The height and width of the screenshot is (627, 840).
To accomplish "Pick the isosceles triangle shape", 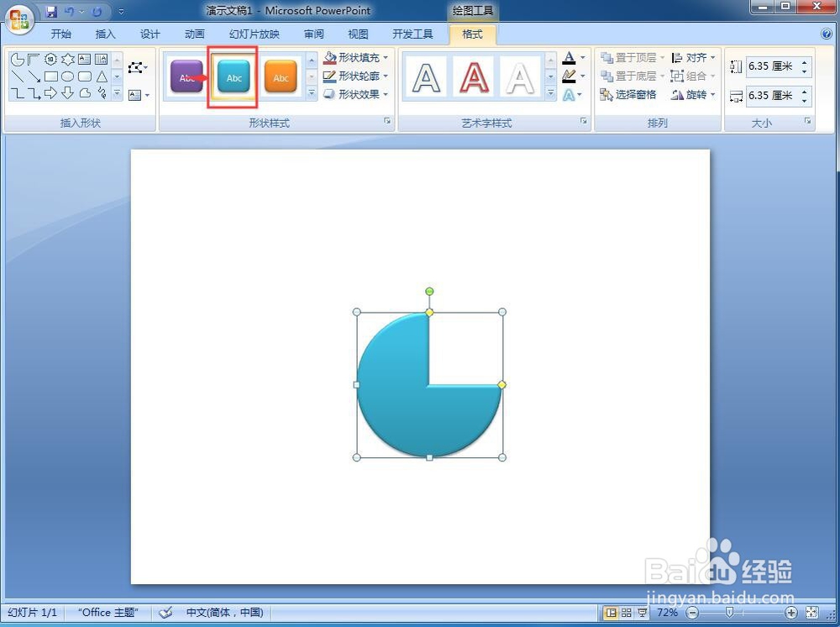I will pos(101,76).
